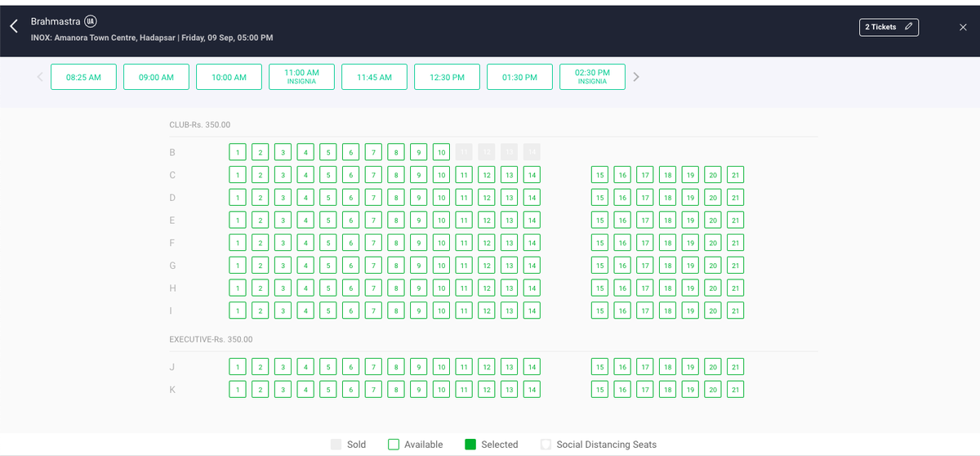The height and width of the screenshot is (456, 980).
Task: Pick seat 3 in row G
Action: pos(283,266)
